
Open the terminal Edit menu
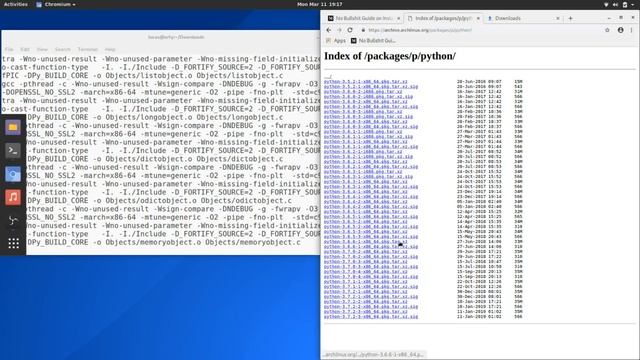[x=25, y=49]
